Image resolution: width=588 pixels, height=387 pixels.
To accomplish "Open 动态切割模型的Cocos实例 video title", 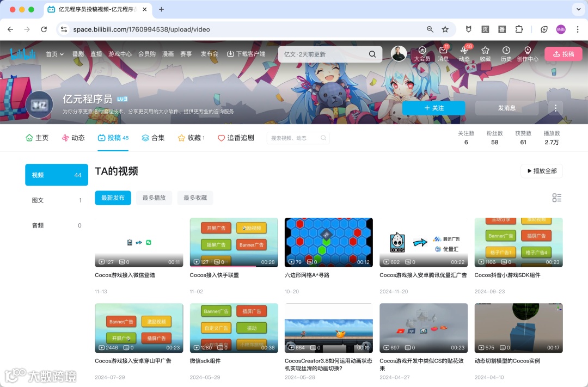I will (x=507, y=361).
